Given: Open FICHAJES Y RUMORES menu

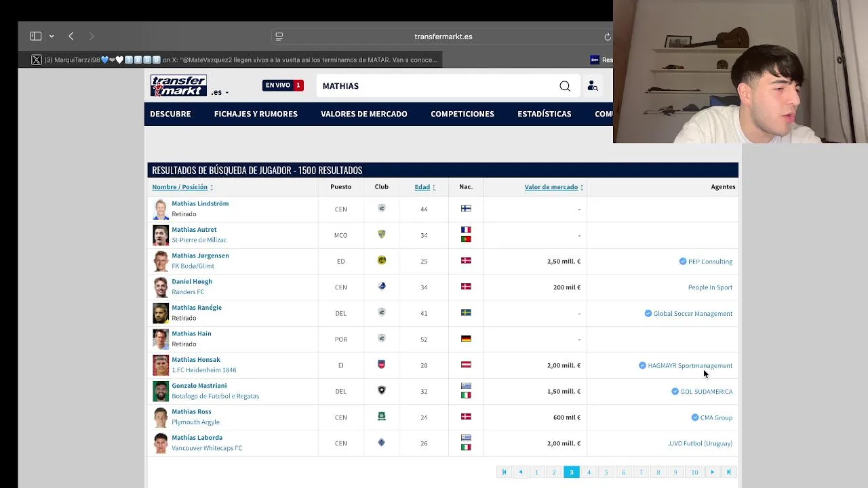Looking at the screenshot, I should point(256,114).
